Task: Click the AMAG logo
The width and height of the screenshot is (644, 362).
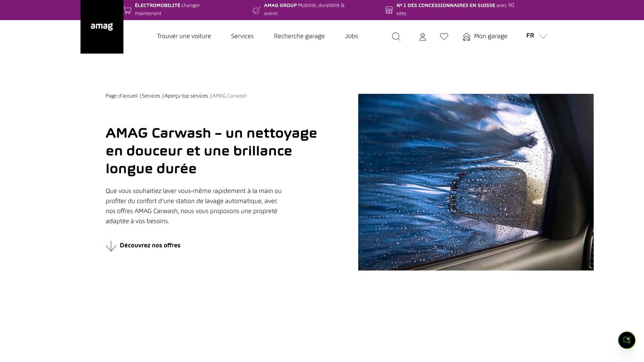Action: click(101, 26)
